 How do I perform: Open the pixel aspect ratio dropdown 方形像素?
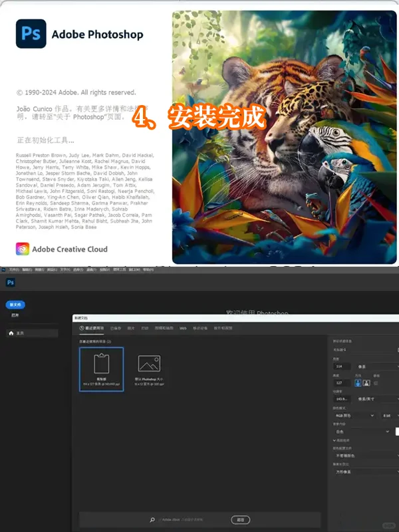tap(366, 472)
